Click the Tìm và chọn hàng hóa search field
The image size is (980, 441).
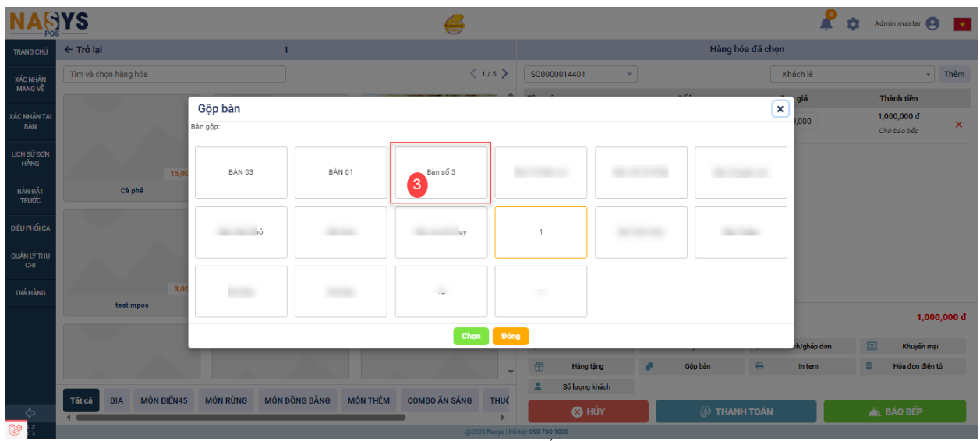point(174,74)
